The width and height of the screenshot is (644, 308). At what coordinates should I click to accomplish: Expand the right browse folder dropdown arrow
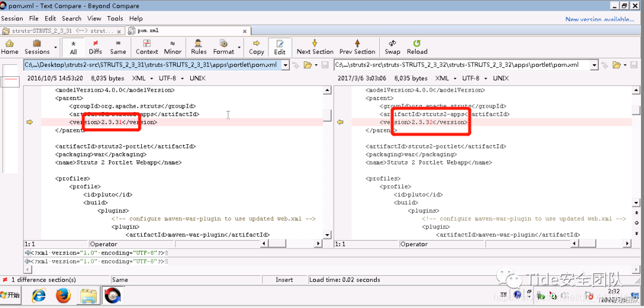[x=625, y=65]
